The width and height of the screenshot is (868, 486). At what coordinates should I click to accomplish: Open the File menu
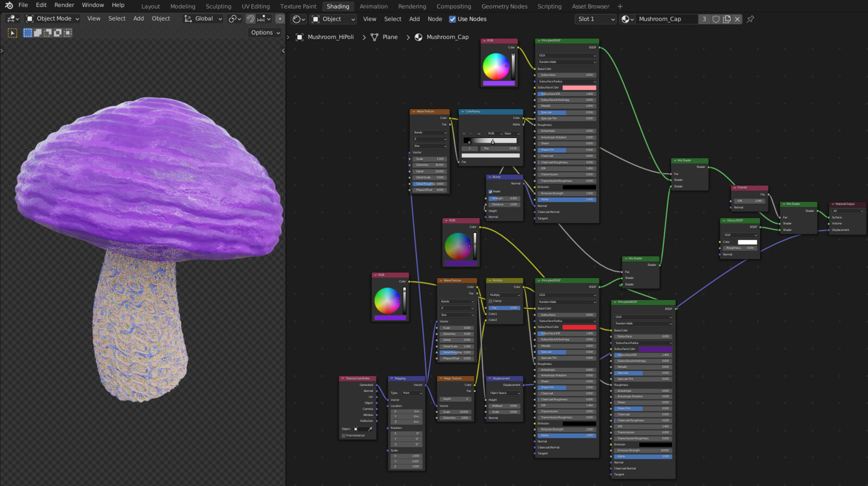point(23,5)
